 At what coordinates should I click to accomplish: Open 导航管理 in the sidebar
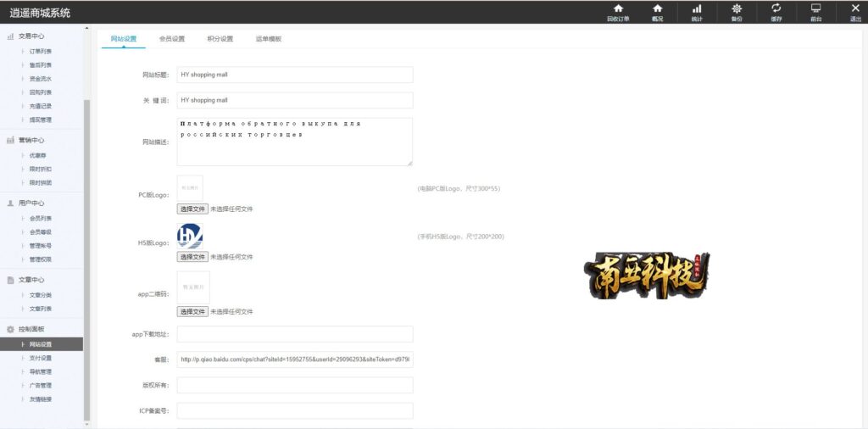click(x=41, y=372)
